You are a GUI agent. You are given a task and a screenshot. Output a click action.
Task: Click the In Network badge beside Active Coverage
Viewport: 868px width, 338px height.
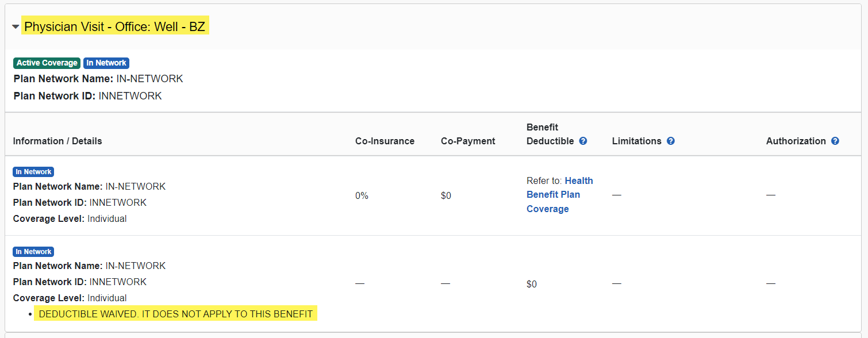click(106, 63)
